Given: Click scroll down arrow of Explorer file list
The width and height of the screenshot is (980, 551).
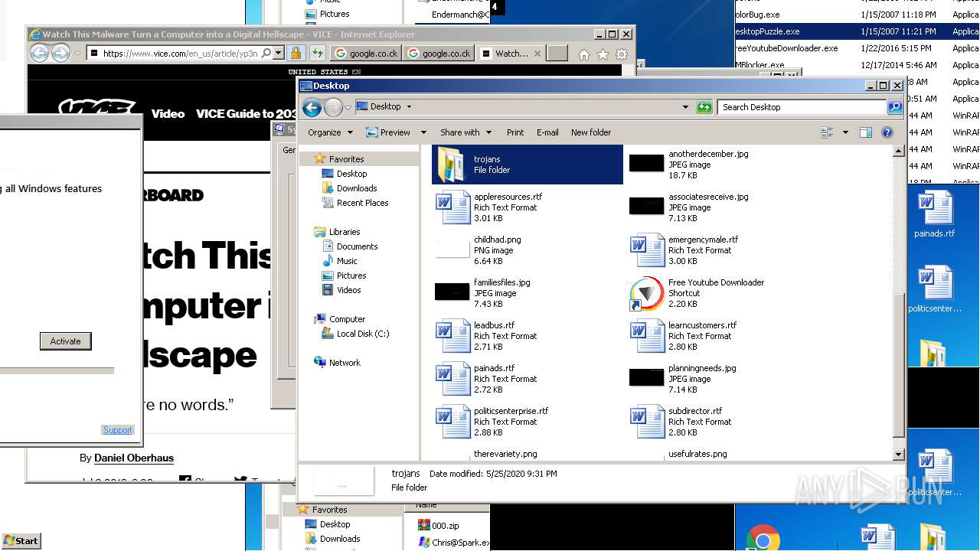Looking at the screenshot, I should pyautogui.click(x=899, y=455).
